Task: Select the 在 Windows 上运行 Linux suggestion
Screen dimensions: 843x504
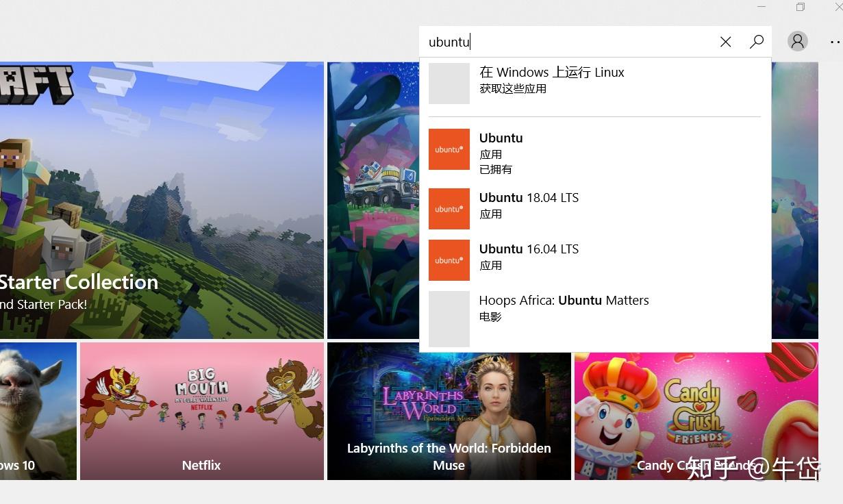Action: point(595,84)
